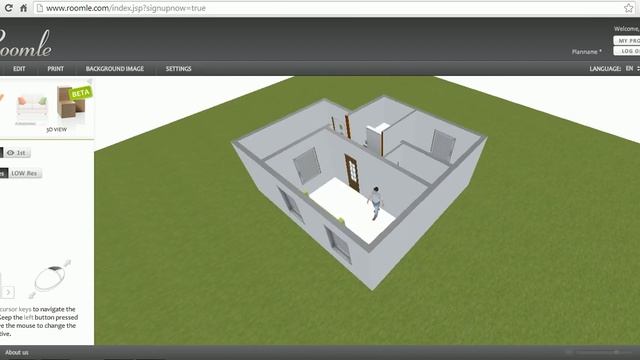Open the About us link
Screen dimensions: 640x360
click(17, 352)
